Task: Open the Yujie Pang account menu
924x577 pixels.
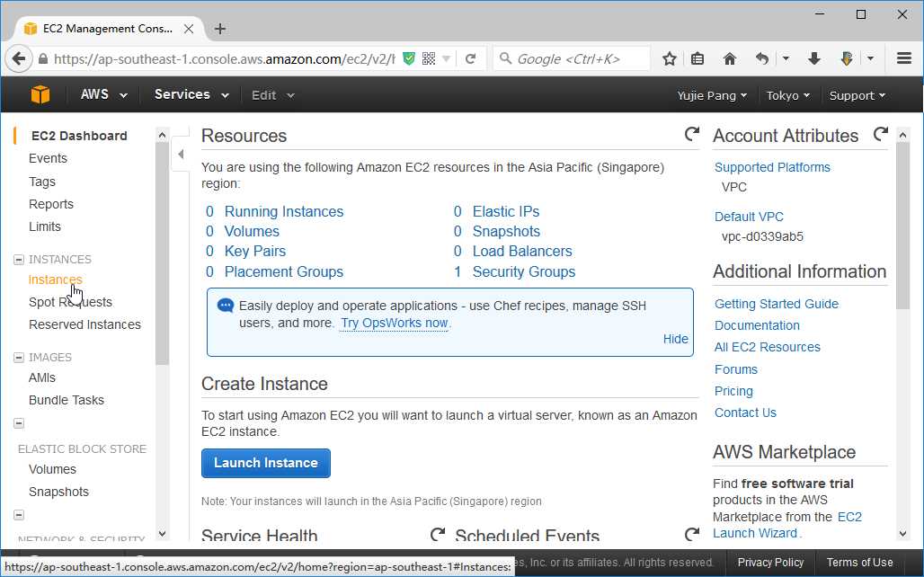Action: point(712,95)
